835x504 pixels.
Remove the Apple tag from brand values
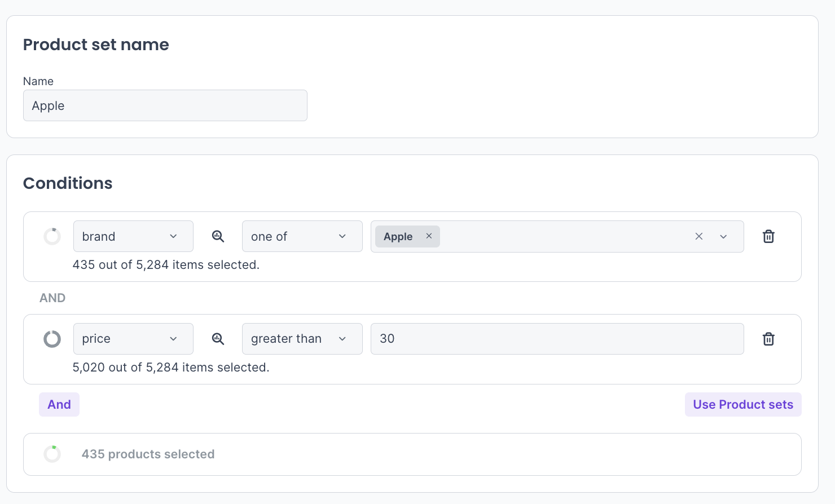pos(429,236)
